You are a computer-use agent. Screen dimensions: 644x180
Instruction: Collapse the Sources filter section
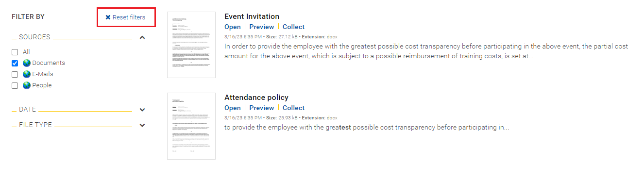click(x=142, y=37)
